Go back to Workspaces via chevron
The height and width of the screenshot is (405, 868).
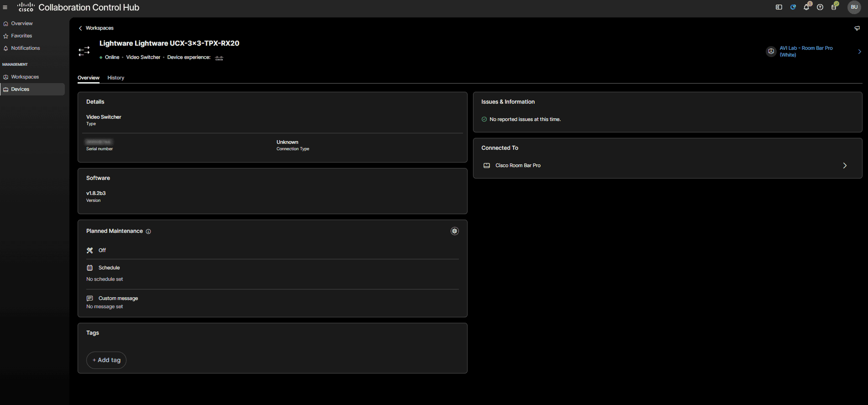[80, 28]
